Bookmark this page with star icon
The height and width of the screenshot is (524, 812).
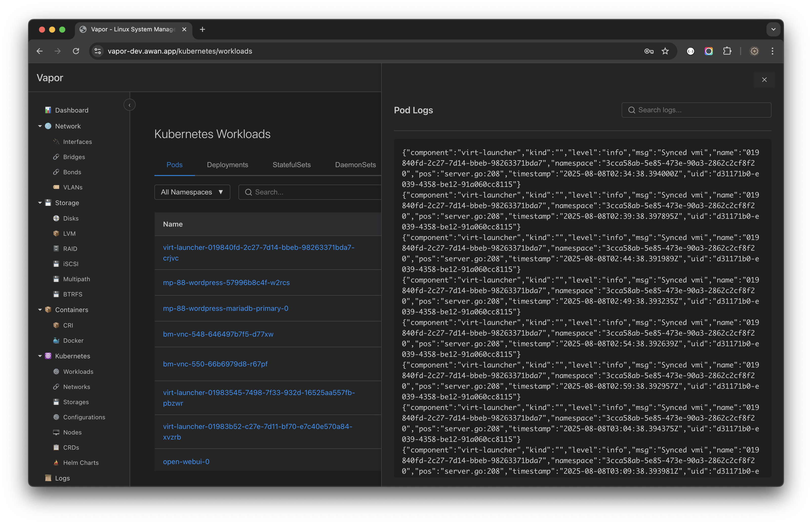(x=665, y=51)
